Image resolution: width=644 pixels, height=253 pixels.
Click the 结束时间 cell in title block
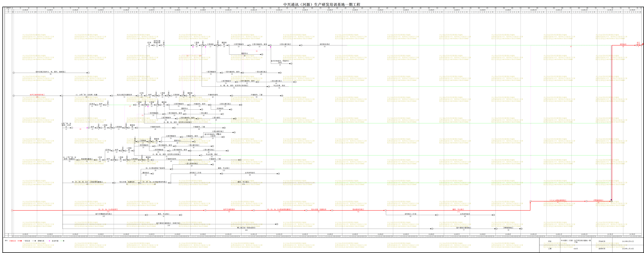click(602, 249)
